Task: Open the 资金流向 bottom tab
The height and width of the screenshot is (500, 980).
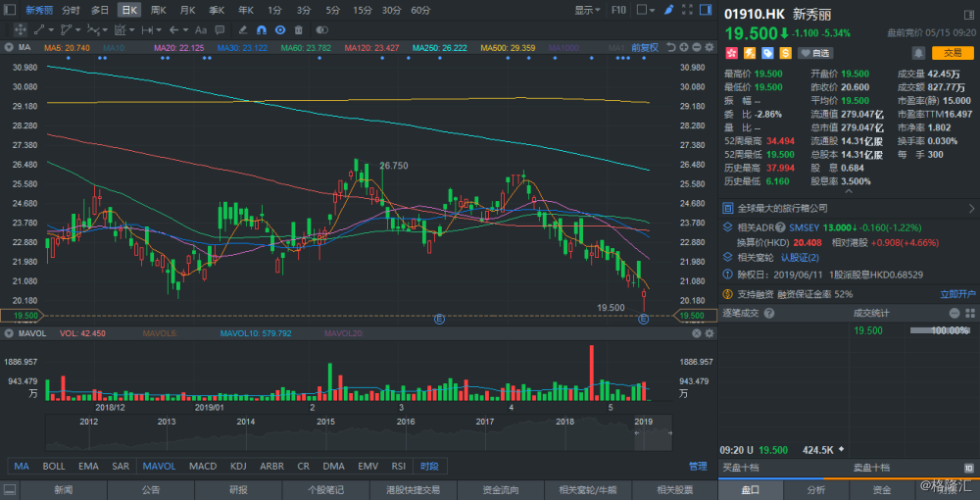Action: coord(501,489)
